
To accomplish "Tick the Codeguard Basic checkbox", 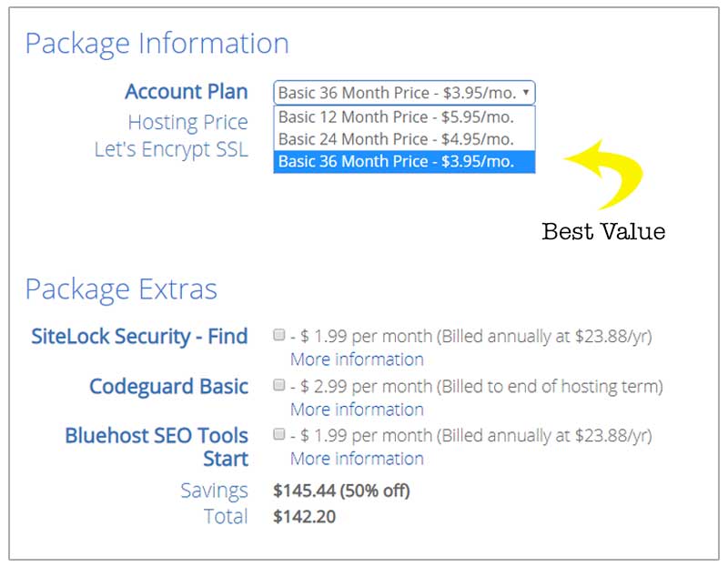I will (279, 385).
